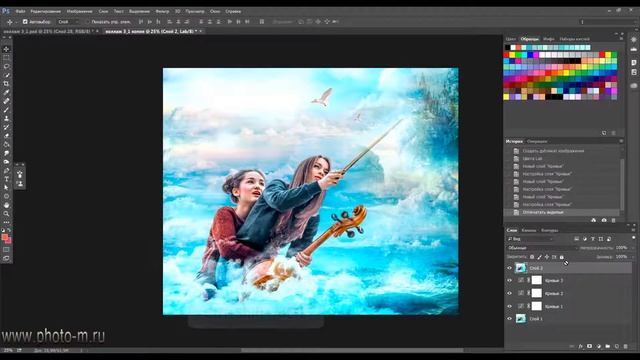This screenshot has height=360, width=640.
Task: Open layer Fill 100% dropdown arrow
Action: [633, 257]
